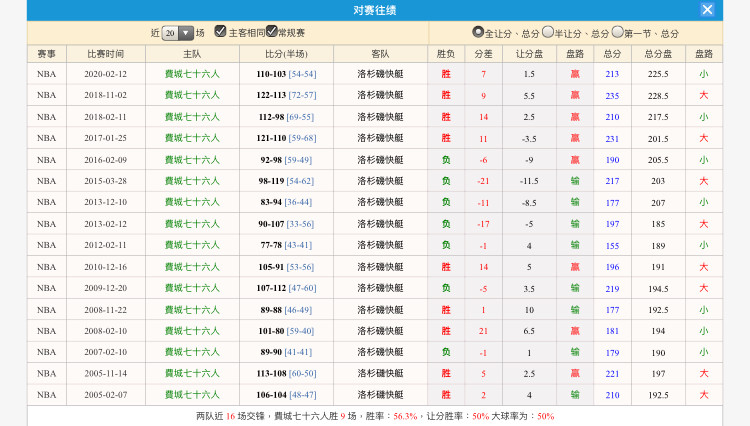Click the score 77-78 [43-41]
This screenshot has width=750, height=426.
[x=286, y=245]
